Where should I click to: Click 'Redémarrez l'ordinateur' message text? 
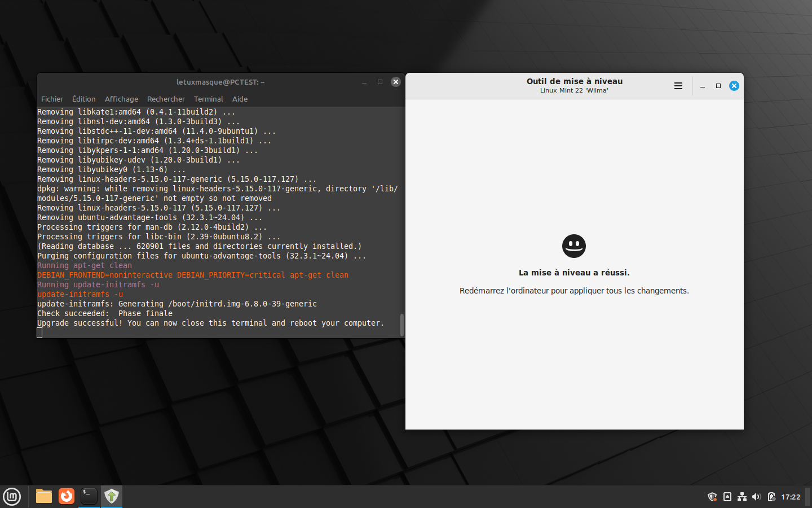574,291
